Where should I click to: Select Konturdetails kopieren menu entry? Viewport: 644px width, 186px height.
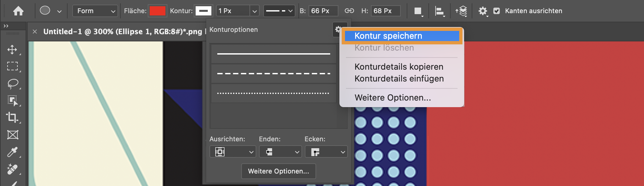(x=399, y=67)
